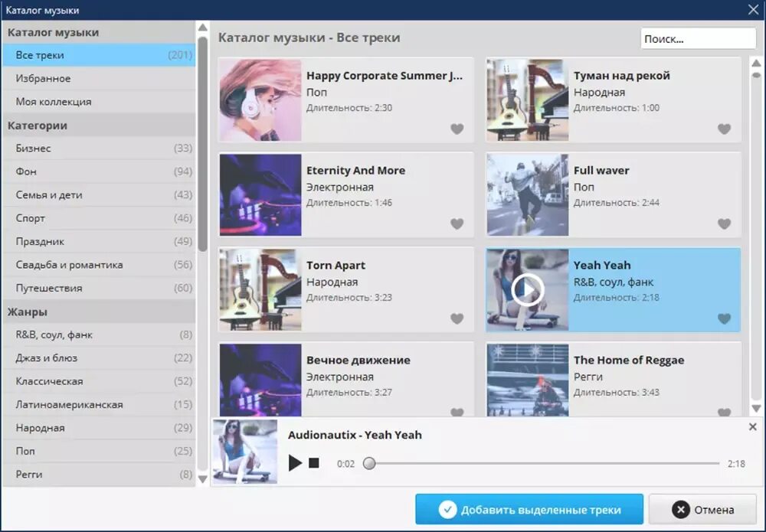The image size is (766, 532).
Task: Toggle heart on Yeah Yeah track
Action: click(724, 318)
